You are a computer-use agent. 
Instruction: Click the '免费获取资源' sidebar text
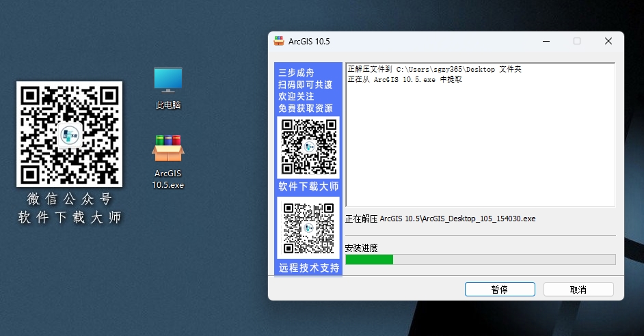[x=305, y=109]
